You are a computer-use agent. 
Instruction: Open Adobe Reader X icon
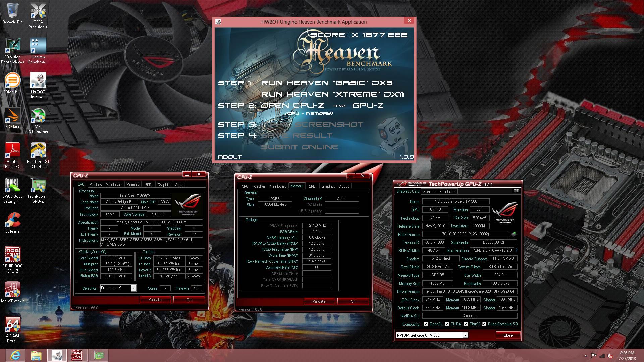pos(12,156)
